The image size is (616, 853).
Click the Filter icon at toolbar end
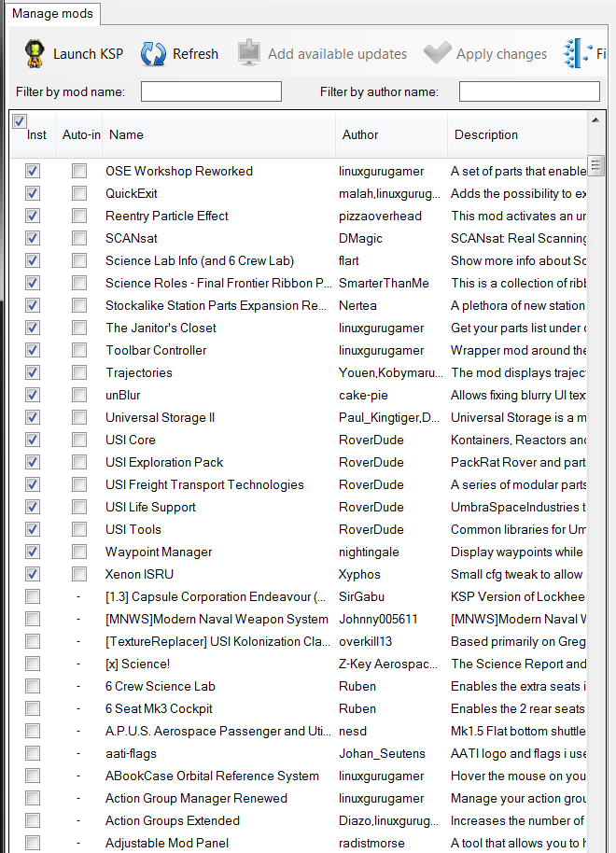pyautogui.click(x=578, y=53)
